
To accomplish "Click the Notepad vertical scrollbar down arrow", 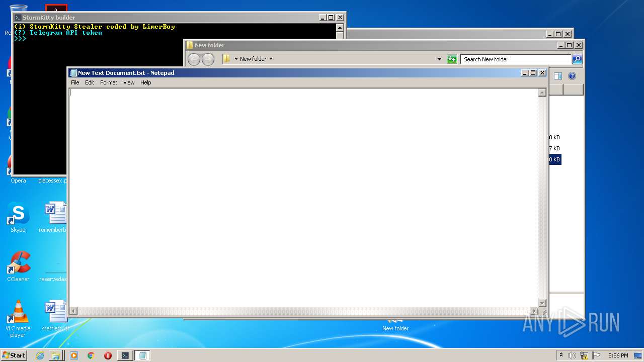I will [x=542, y=303].
